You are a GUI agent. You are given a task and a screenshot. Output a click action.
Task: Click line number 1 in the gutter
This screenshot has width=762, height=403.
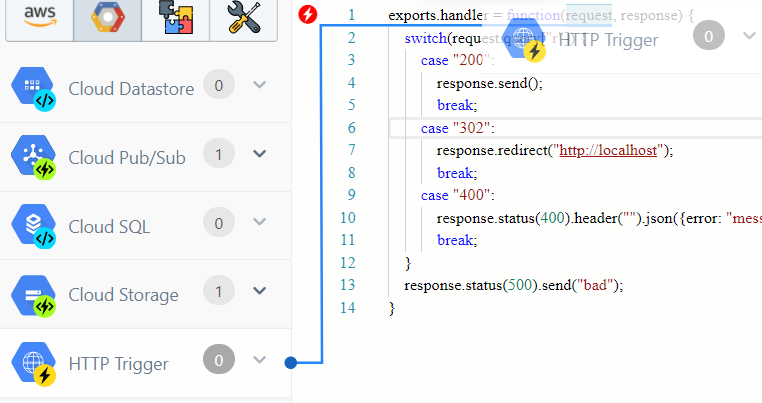351,15
